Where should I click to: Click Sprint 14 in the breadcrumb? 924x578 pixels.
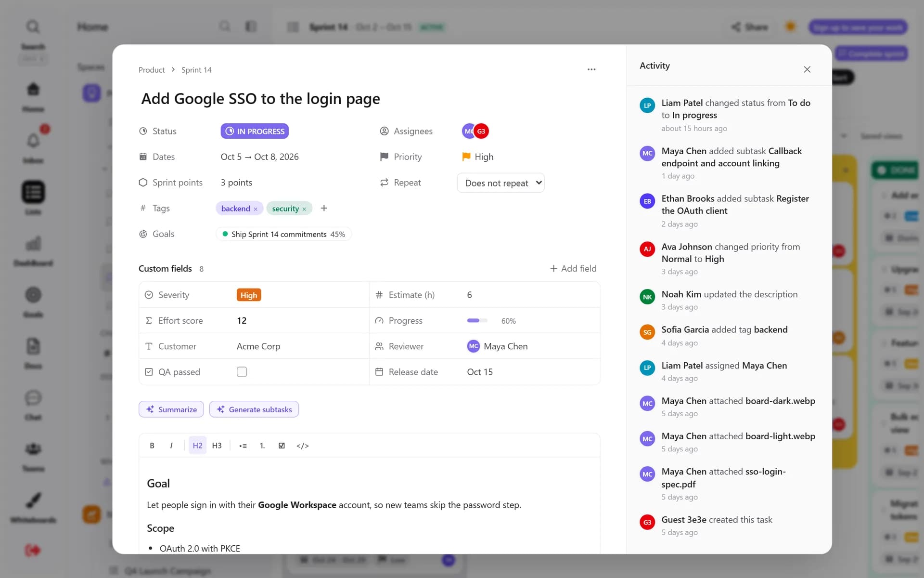click(196, 70)
